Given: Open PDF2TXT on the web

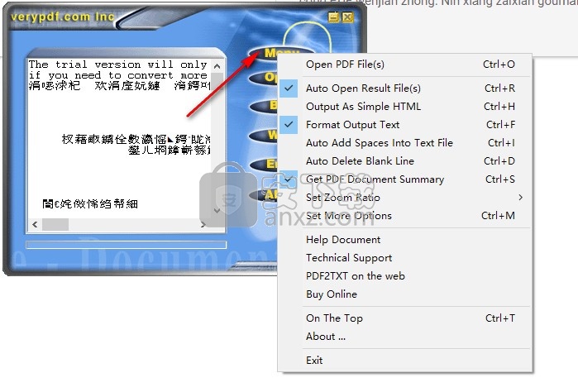Looking at the screenshot, I should [404, 276].
